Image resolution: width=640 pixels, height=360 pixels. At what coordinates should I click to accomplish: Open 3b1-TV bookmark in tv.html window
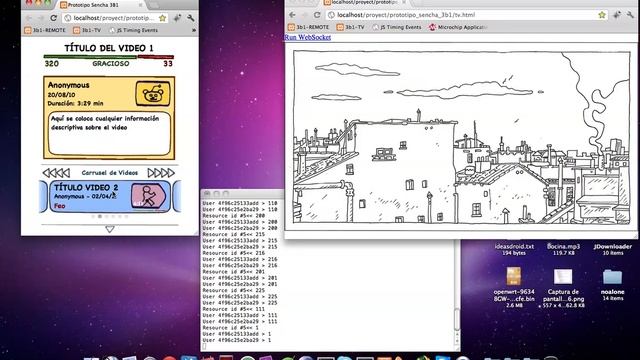coord(351,27)
